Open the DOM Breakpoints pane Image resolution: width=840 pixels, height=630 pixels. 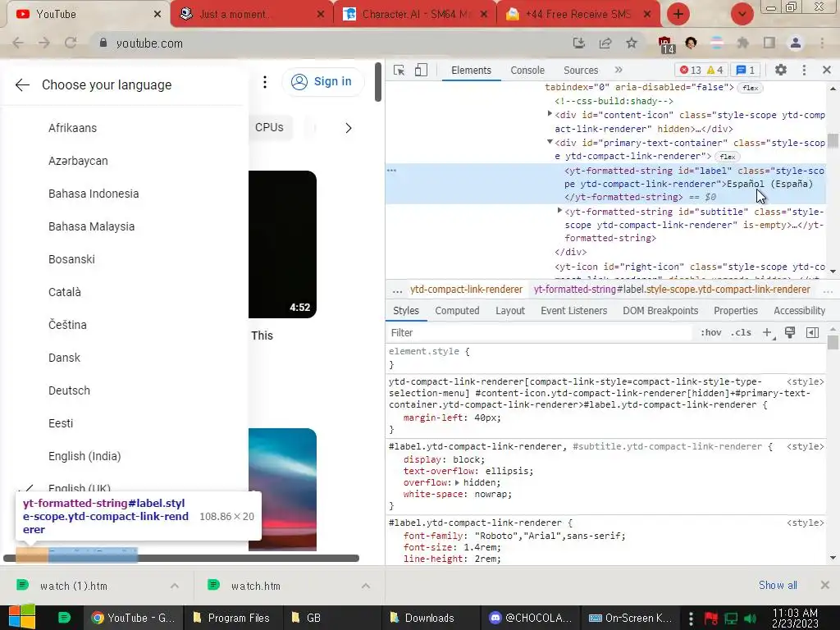(660, 311)
